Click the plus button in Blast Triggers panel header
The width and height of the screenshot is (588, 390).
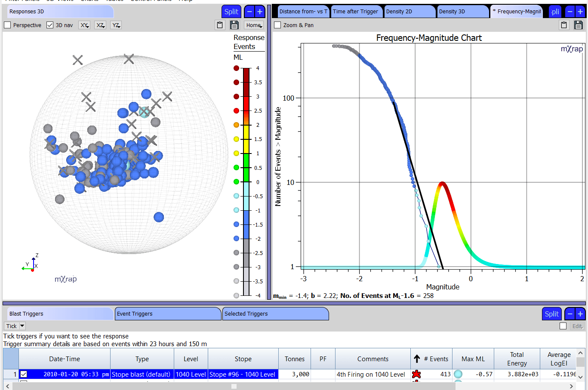click(x=580, y=314)
